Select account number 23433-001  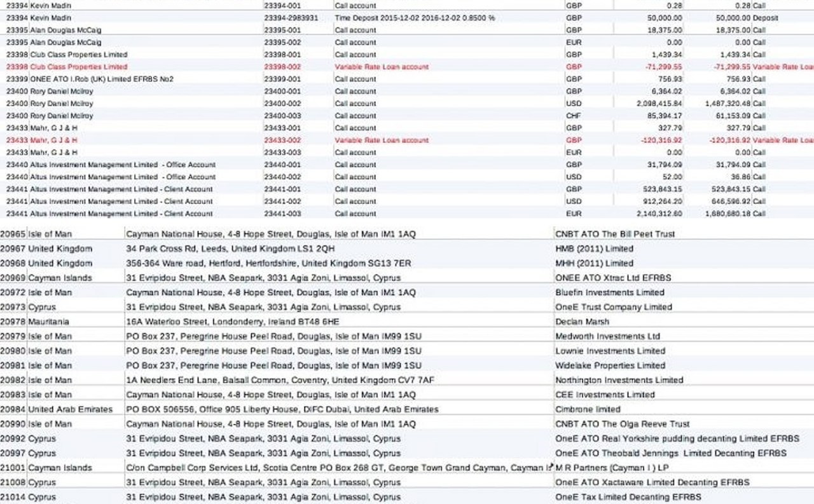282,128
